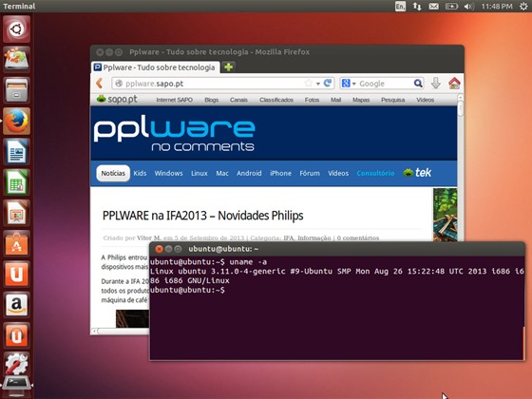Open Mapas in the SAPO bar
This screenshot has width=532, height=399.
tap(361, 100)
